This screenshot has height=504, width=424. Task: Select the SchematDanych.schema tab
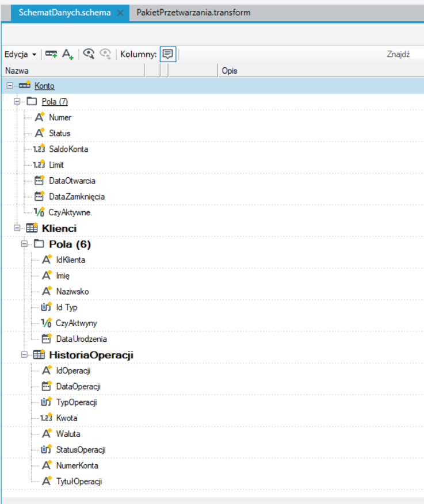pyautogui.click(x=64, y=13)
